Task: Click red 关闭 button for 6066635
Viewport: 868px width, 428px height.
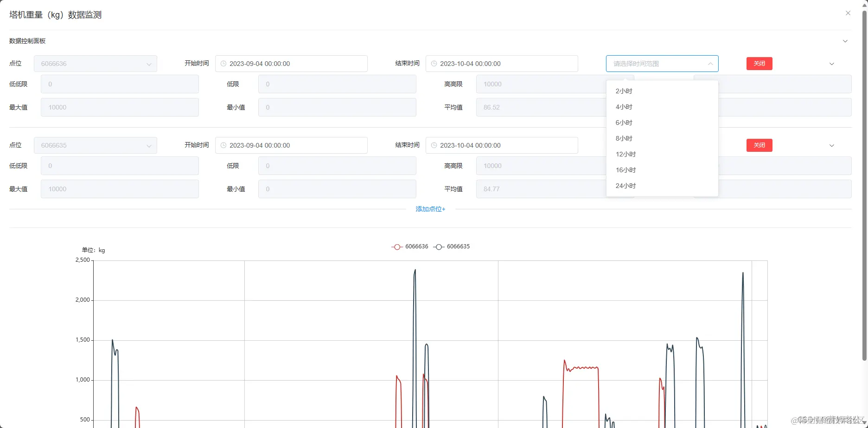Action: point(759,145)
